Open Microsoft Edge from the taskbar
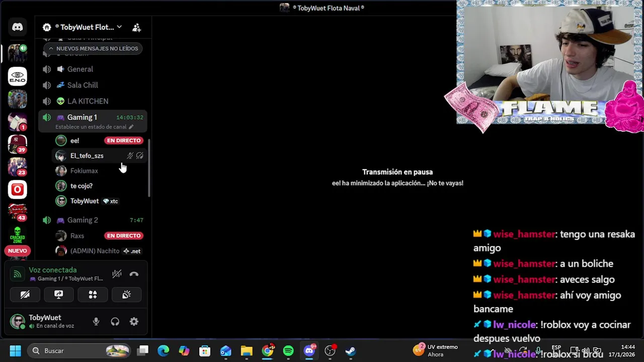 [164, 351]
